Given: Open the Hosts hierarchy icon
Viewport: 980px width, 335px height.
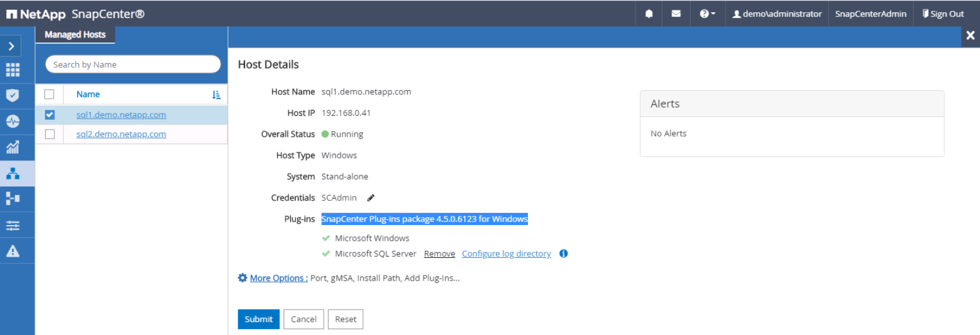Looking at the screenshot, I should (x=12, y=174).
